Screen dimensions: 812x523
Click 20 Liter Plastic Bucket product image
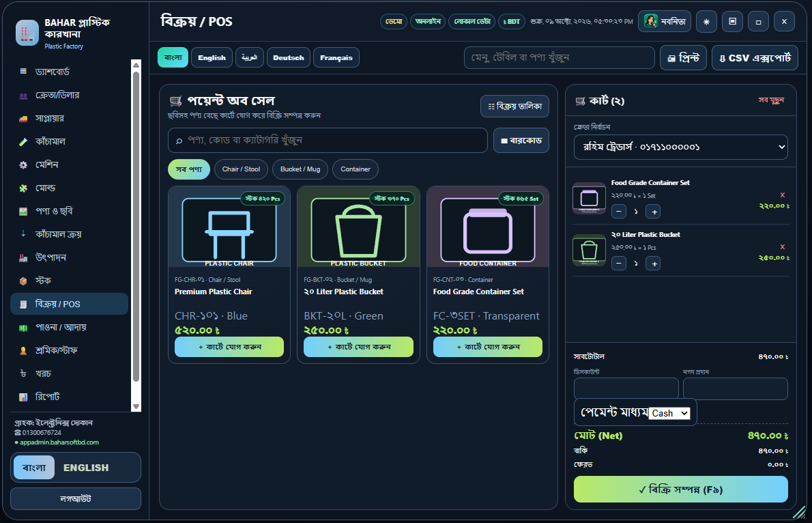[358, 227]
